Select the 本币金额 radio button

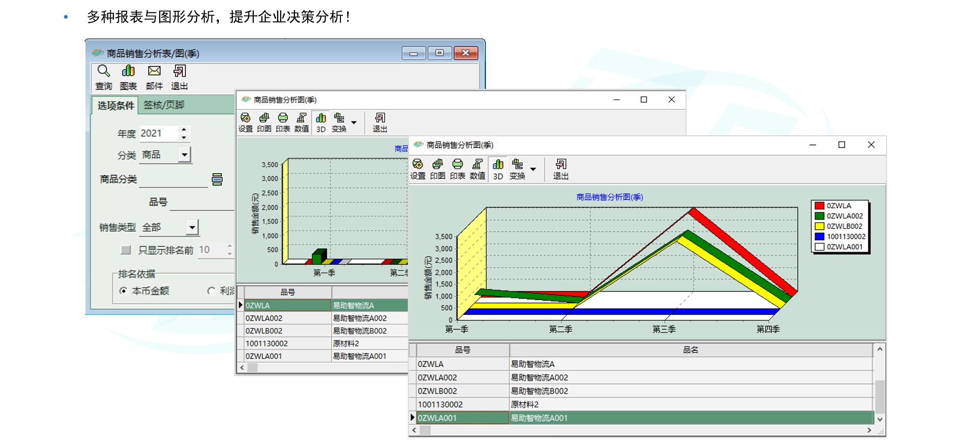124,291
